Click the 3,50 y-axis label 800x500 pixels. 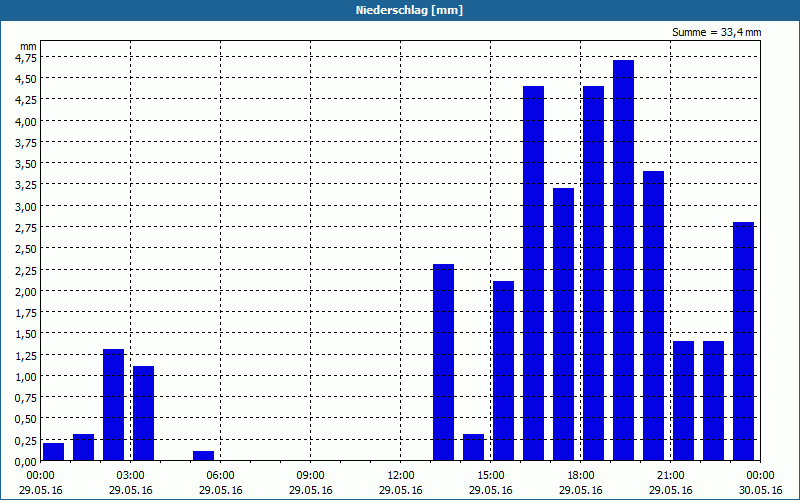click(x=26, y=164)
